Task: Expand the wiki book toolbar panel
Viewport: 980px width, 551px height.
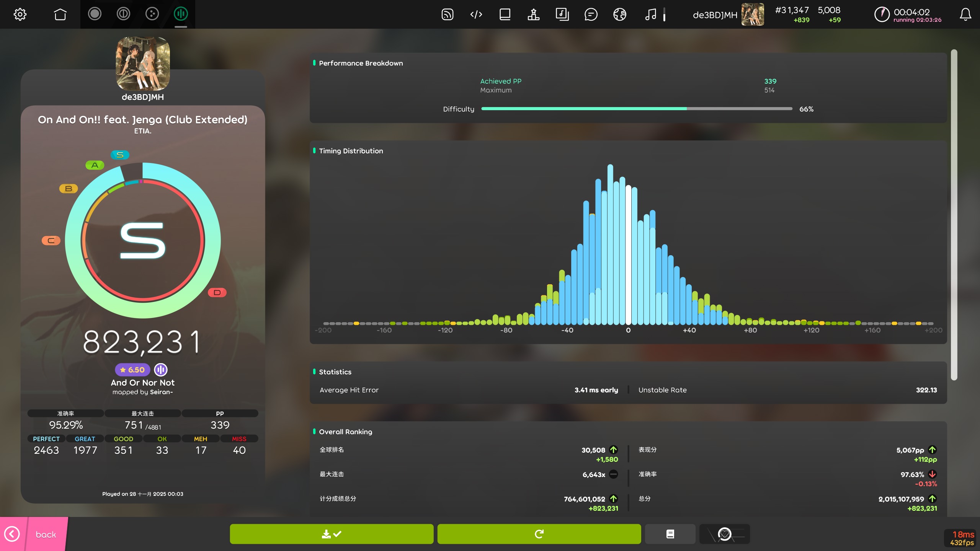Action: coord(505,15)
